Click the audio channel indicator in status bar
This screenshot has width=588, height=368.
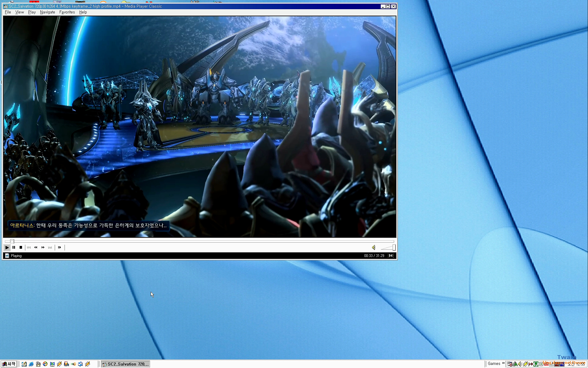(x=391, y=256)
